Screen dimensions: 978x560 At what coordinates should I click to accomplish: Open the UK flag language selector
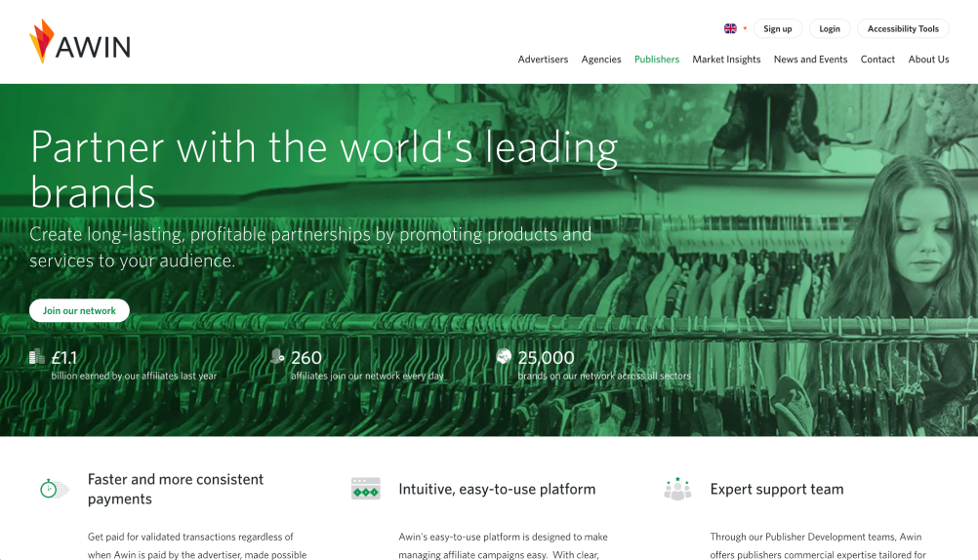pyautogui.click(x=734, y=29)
